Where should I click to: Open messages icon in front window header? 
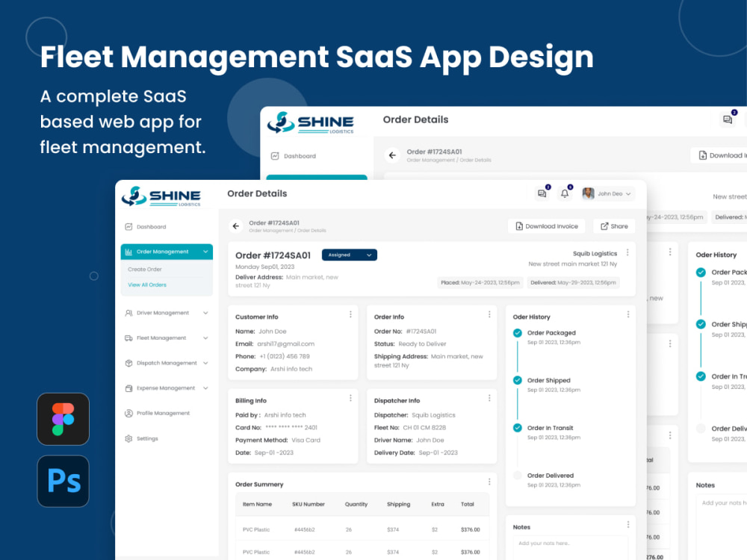[x=542, y=193]
